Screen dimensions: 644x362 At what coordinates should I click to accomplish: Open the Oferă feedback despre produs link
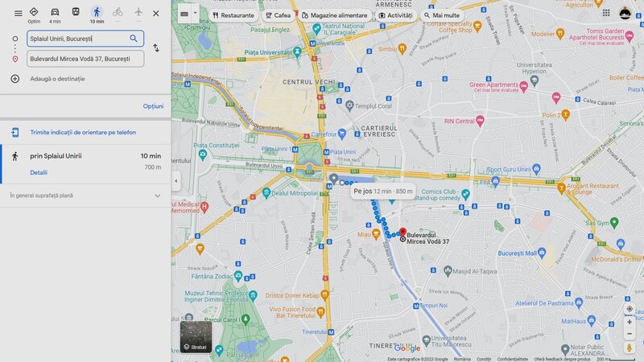pyautogui.click(x=561, y=359)
